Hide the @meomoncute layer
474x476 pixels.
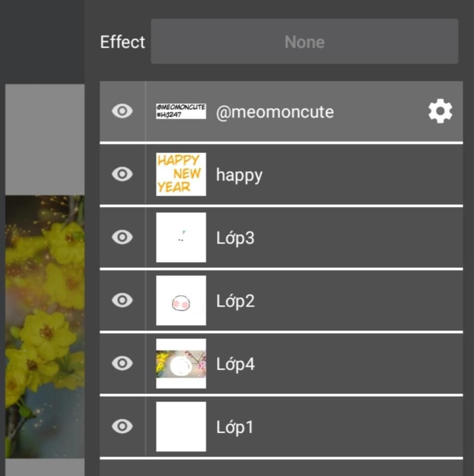pos(122,111)
